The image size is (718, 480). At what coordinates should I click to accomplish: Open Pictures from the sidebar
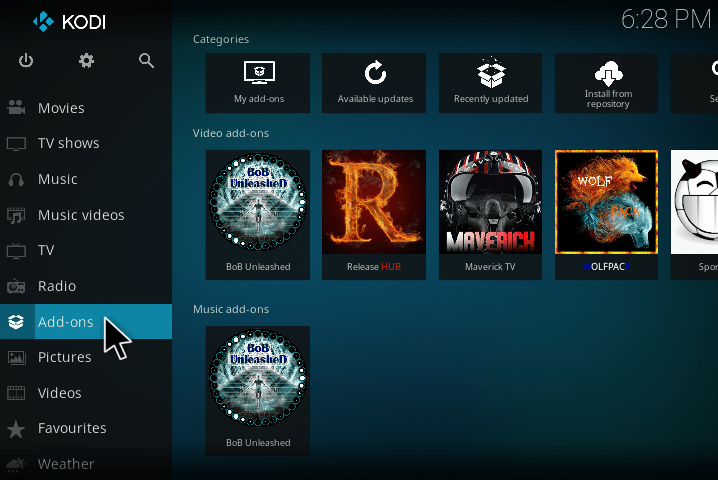86,357
